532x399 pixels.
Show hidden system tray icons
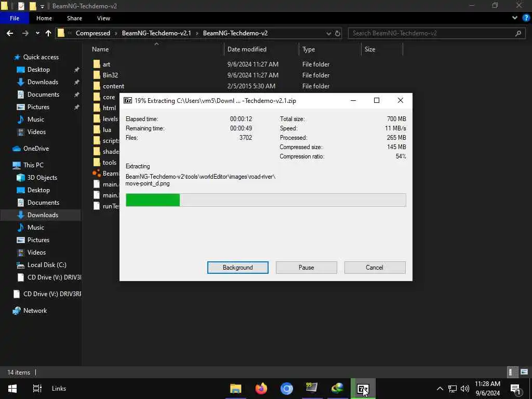click(x=440, y=389)
